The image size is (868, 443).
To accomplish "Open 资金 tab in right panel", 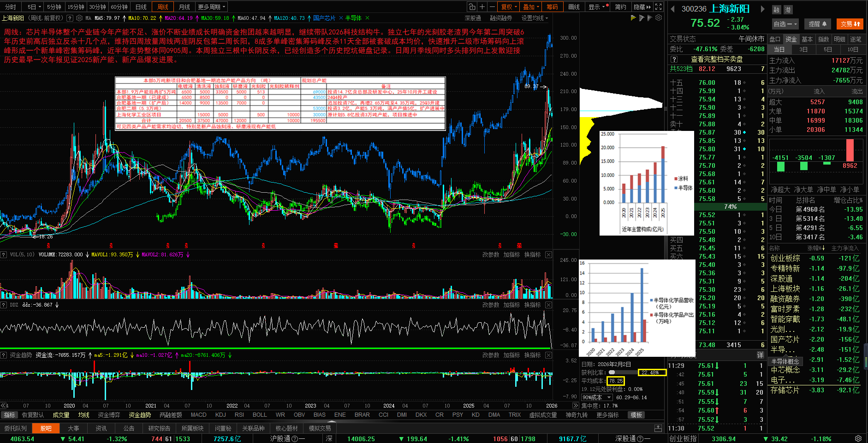I will pos(791,39).
